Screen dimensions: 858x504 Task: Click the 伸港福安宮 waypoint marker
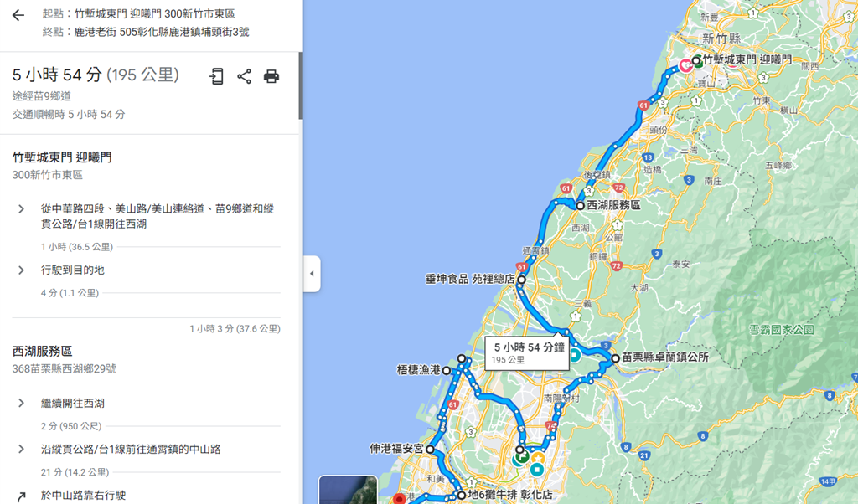point(430,450)
